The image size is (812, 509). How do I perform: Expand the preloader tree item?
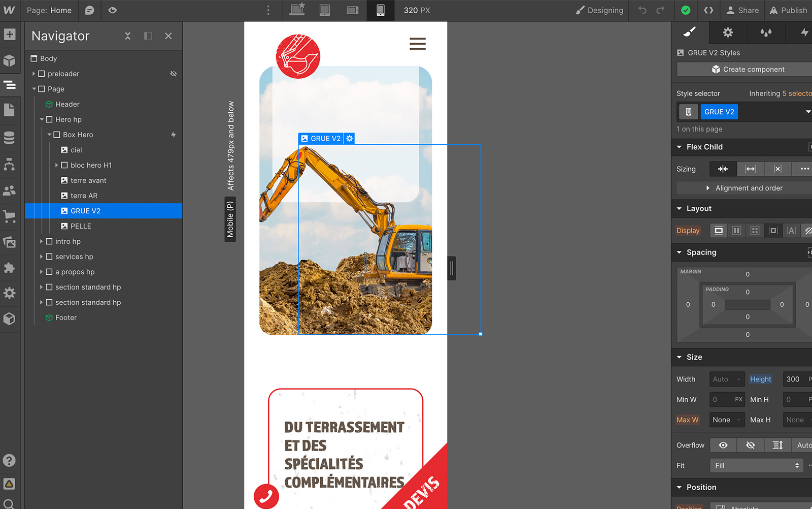pyautogui.click(x=34, y=74)
